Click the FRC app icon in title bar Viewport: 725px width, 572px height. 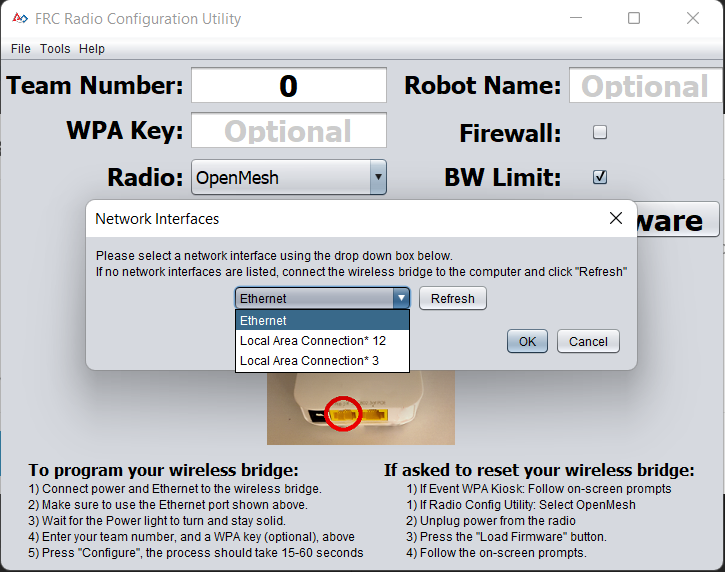pyautogui.click(x=18, y=19)
